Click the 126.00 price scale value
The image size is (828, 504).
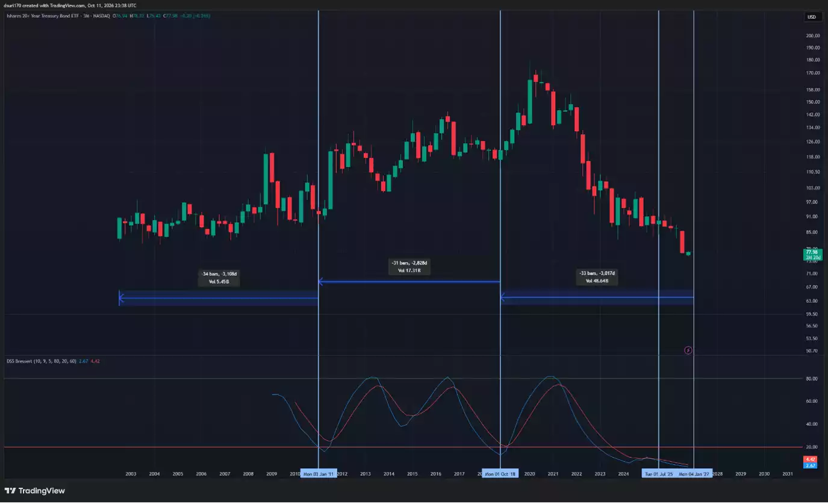813,142
